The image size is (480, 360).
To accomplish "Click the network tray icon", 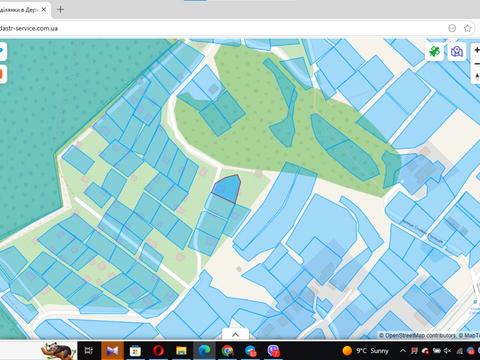I will [459, 351].
